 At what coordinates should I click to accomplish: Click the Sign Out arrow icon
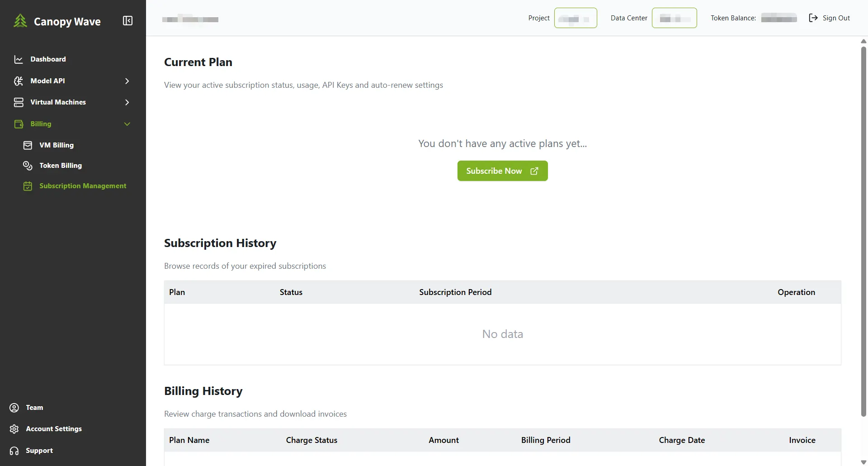pos(813,18)
